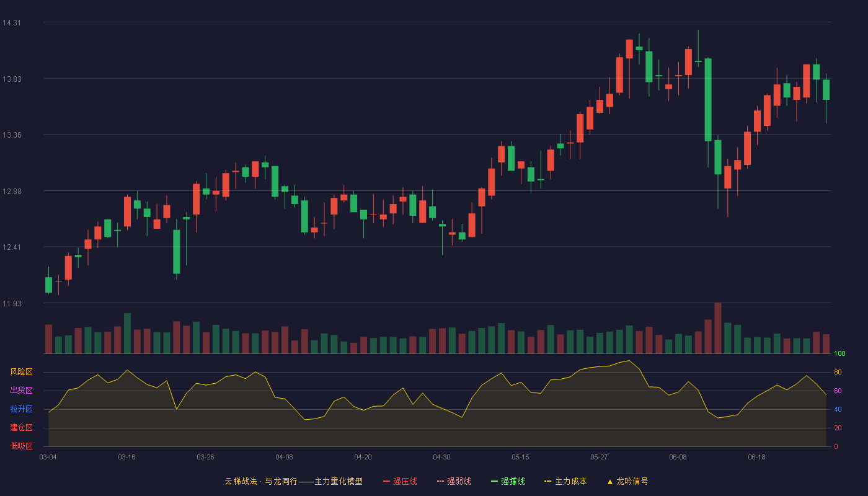This screenshot has width=868, height=496.
Task: Click the green 100 indicator axis value
Action: [839, 354]
